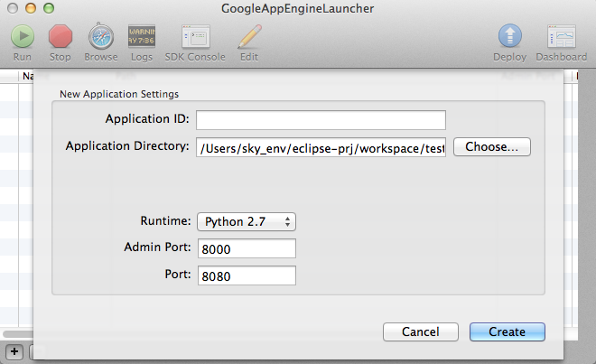The image size is (596, 364).
Task: Click the yellow minimize window button
Action: 31,8
